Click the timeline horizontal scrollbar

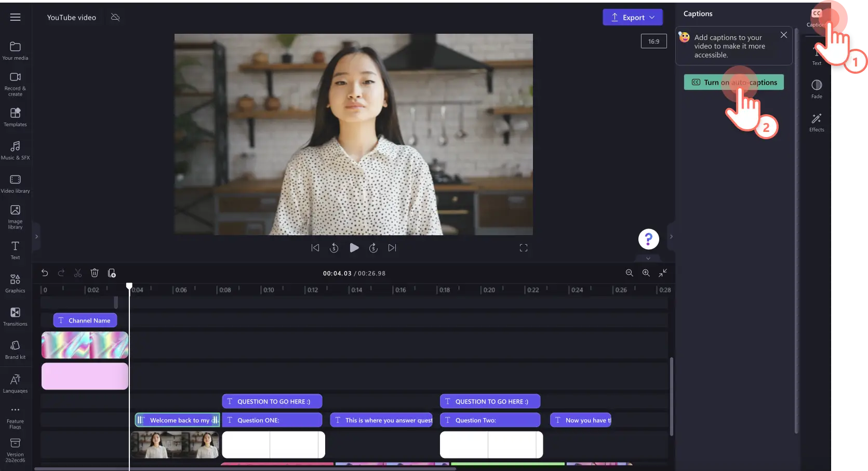pyautogui.click(x=245, y=469)
